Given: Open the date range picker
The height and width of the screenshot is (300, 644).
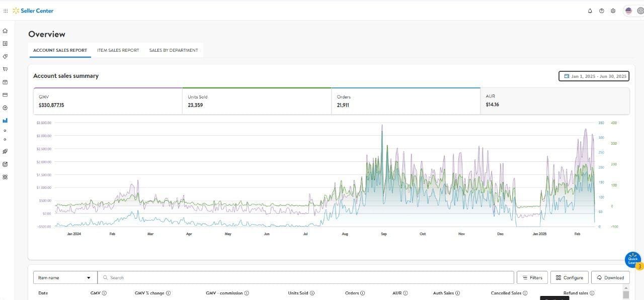Looking at the screenshot, I should [594, 76].
